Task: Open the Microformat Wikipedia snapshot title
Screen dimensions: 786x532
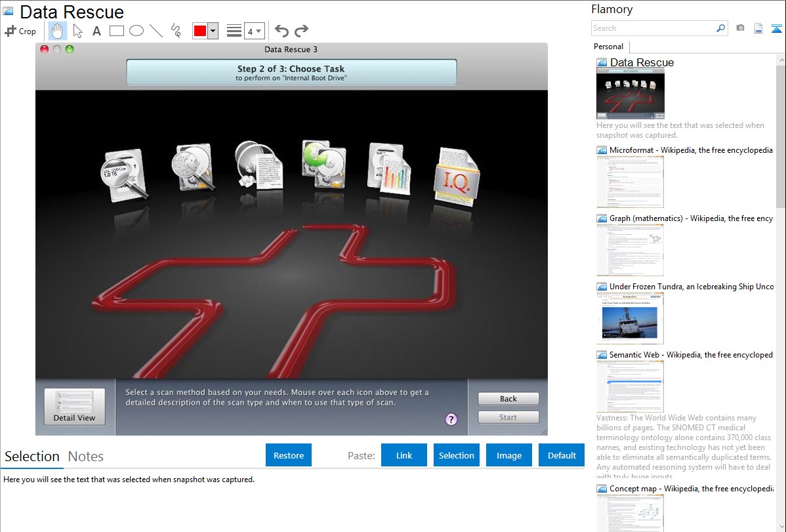Action: 691,150
